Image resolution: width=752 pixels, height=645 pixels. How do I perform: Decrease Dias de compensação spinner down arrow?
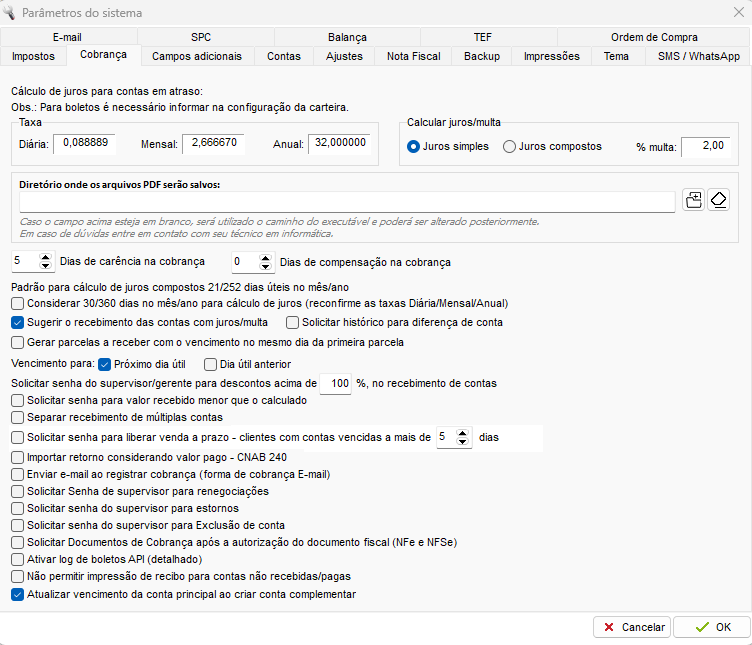tap(265, 266)
